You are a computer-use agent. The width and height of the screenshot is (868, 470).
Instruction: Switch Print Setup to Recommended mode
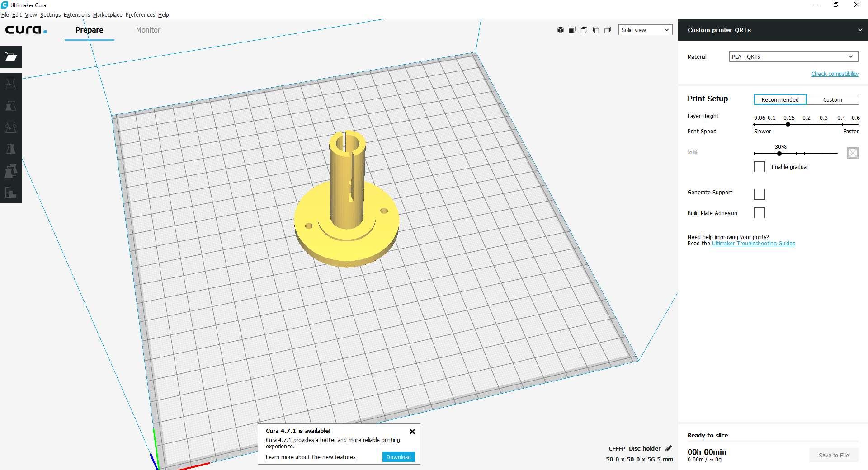tap(780, 99)
